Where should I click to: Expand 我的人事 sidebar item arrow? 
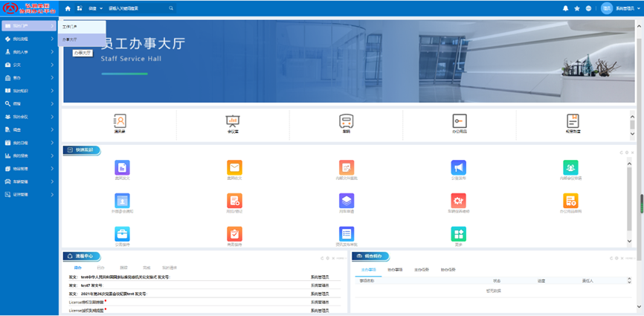pos(52,52)
